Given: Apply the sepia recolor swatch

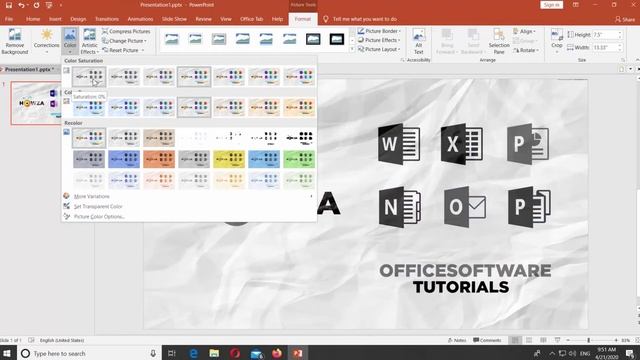Looking at the screenshot, I should [x=159, y=138].
